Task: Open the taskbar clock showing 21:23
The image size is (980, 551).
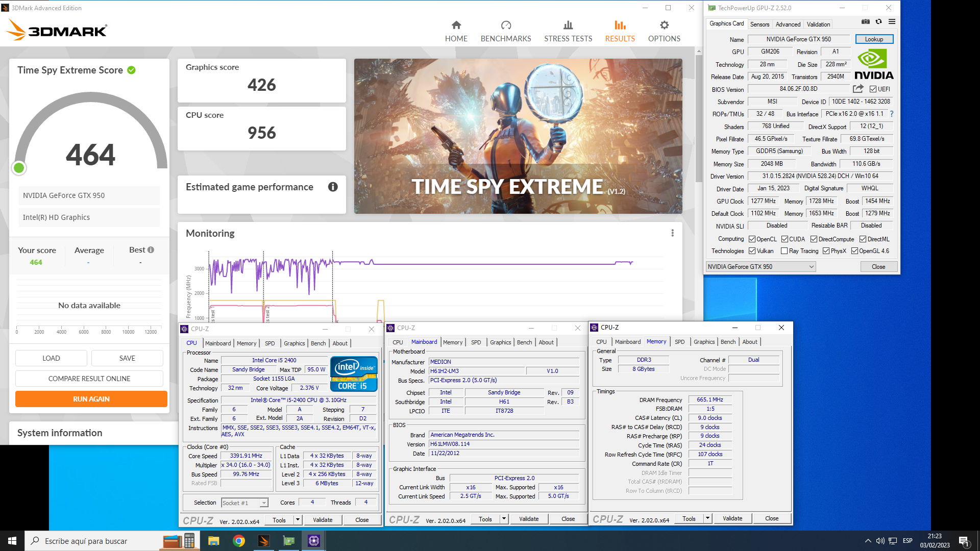Action: (935, 541)
